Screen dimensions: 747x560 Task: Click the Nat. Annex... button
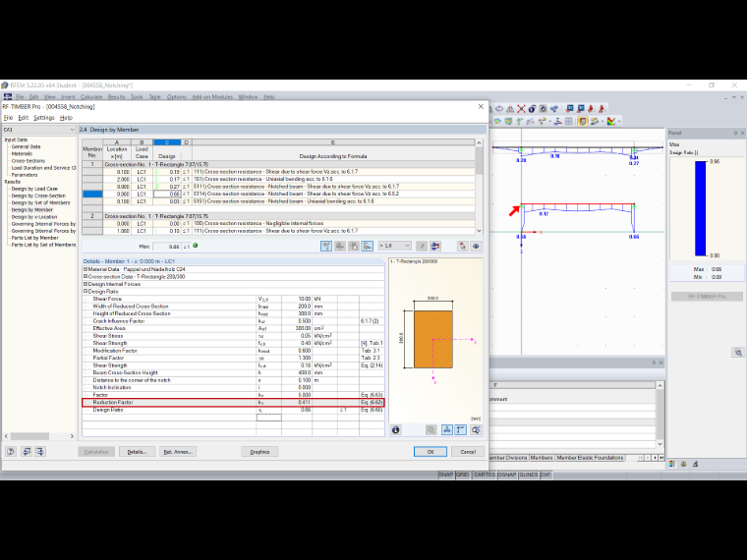point(178,452)
